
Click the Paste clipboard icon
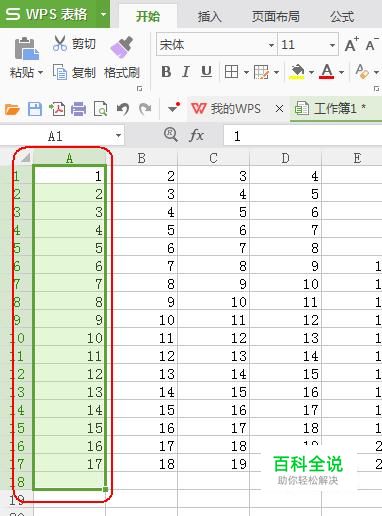(x=27, y=49)
